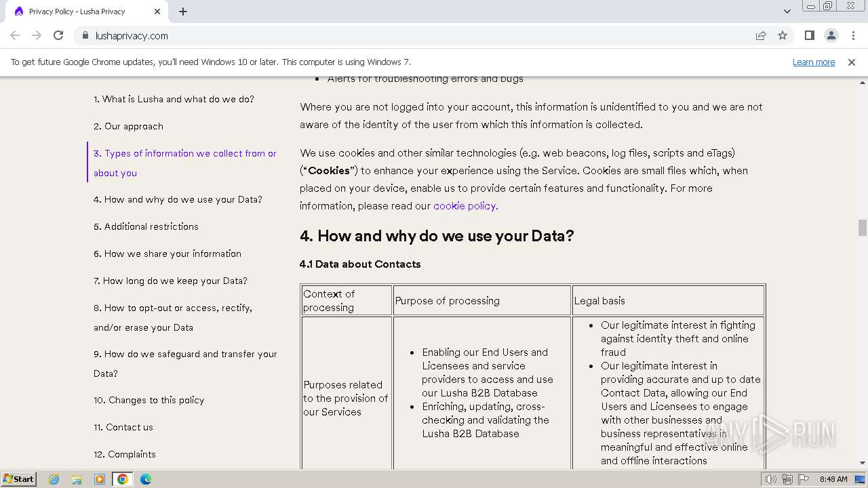Jump to 12. Complaints section

(125, 454)
